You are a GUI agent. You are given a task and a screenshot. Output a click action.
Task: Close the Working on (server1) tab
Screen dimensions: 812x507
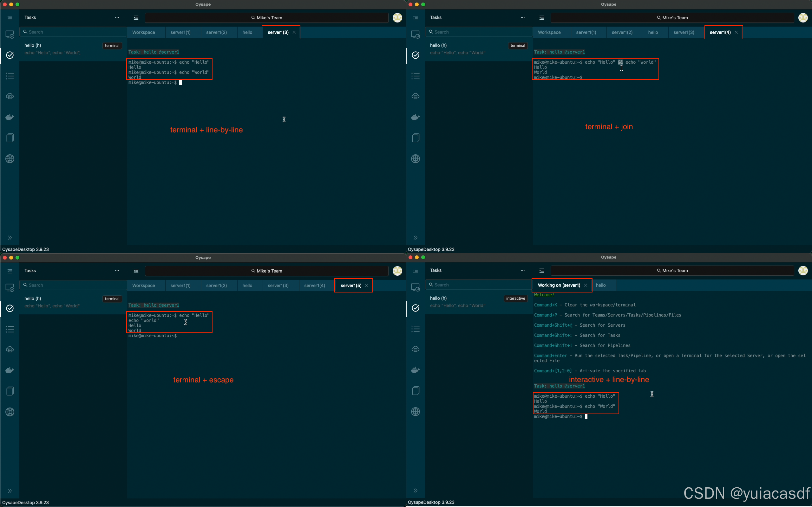coord(586,286)
